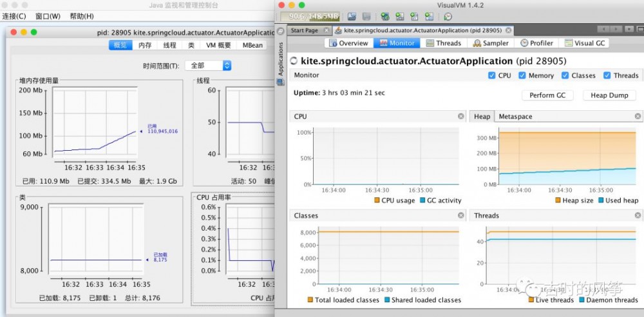This screenshot has width=644, height=317.
Task: Click the 类 loaded classes chart in JConsole
Action: 96,239
